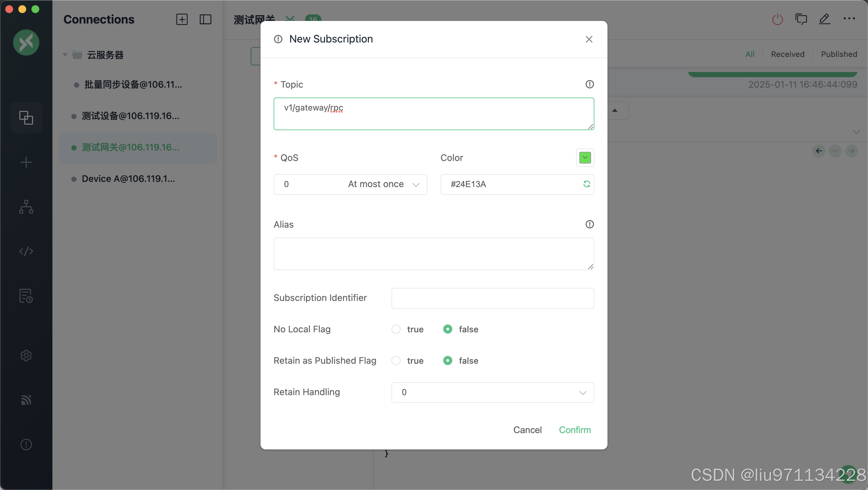Select false for No Local Flag
The image size is (868, 490).
click(447, 329)
